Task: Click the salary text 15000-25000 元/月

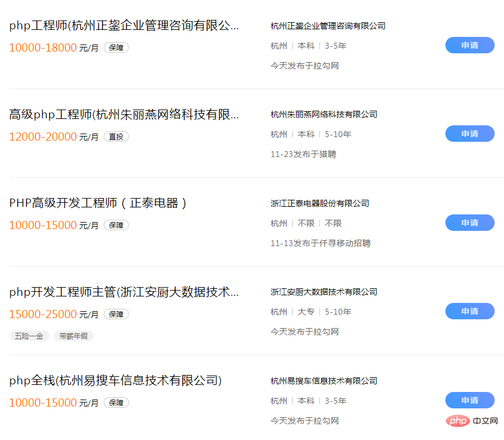Action: coord(54,315)
